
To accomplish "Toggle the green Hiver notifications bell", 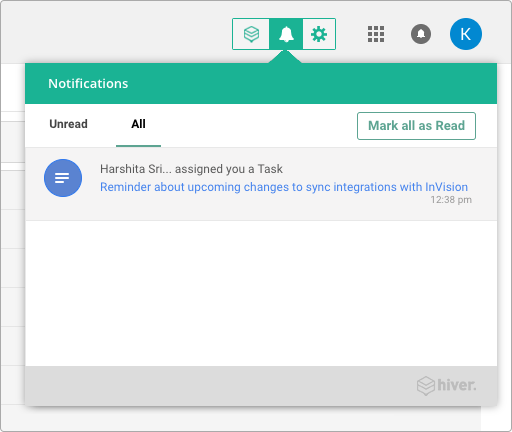I will coord(286,34).
